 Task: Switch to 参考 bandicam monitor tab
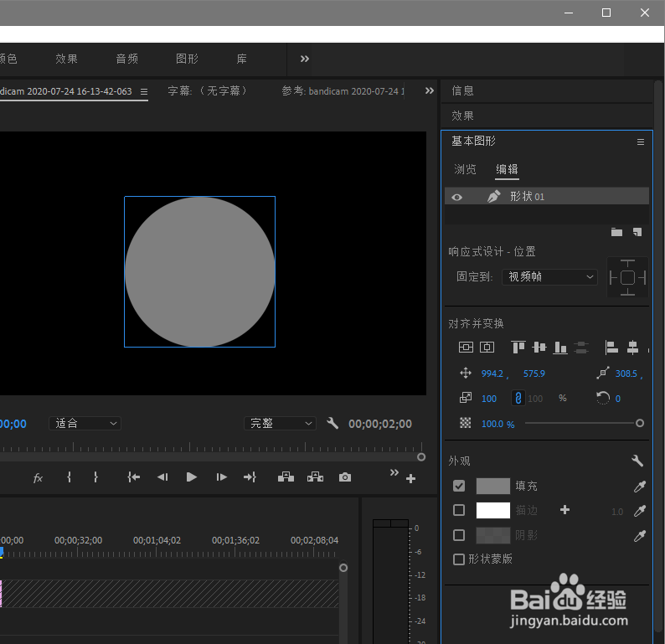pos(343,91)
